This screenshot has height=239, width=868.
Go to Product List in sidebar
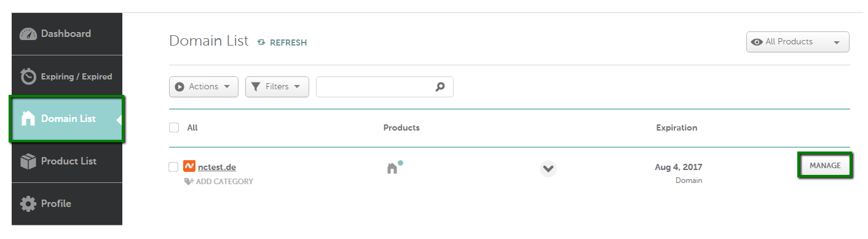(67, 161)
